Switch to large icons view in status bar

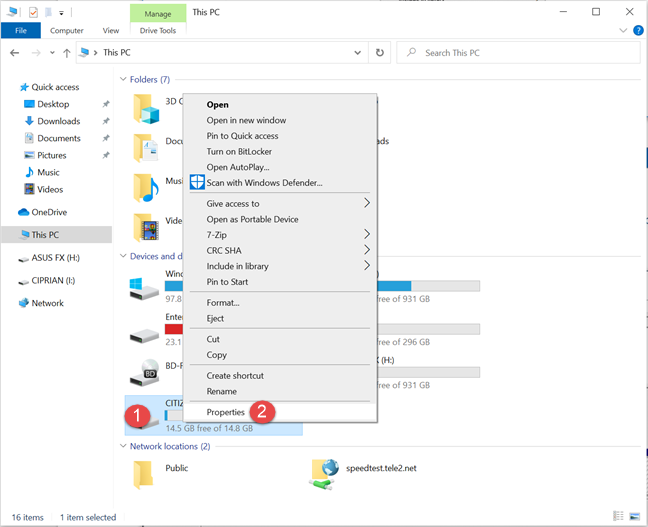634,516
